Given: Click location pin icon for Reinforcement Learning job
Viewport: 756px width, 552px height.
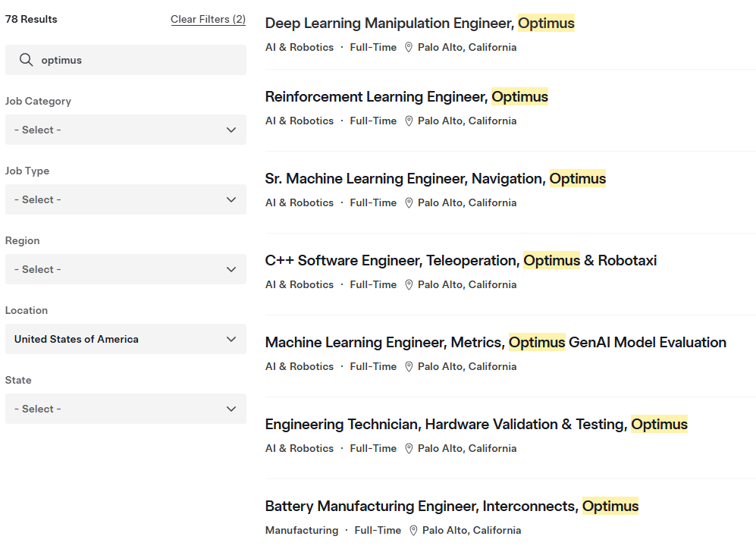Looking at the screenshot, I should point(409,121).
